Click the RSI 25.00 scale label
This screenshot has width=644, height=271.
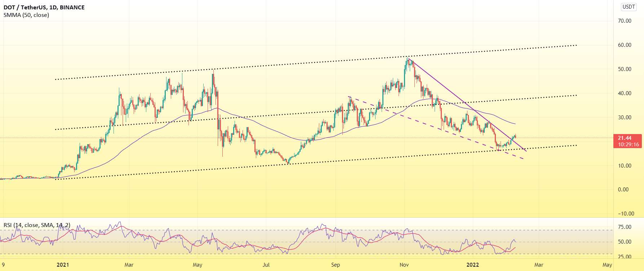[625, 257]
